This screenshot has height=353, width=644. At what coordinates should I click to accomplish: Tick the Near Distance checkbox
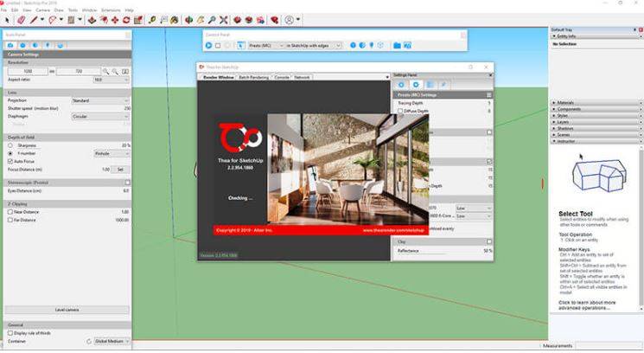click(10, 212)
